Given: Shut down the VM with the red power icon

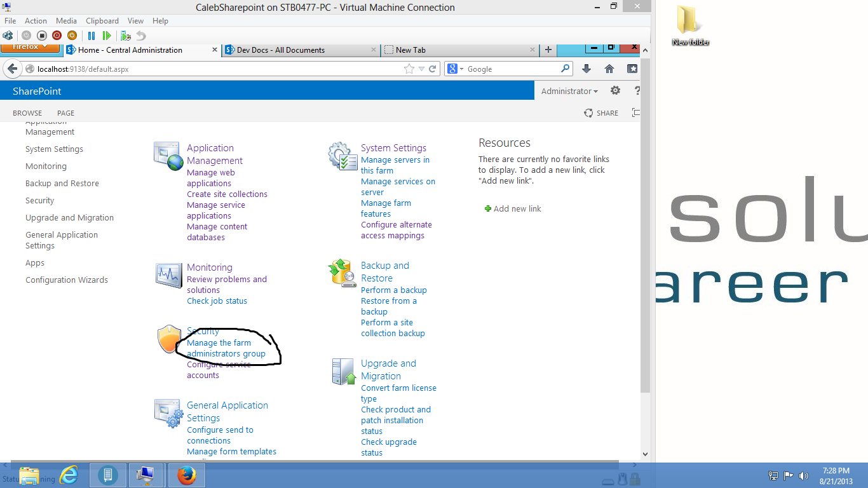Looking at the screenshot, I should point(57,36).
